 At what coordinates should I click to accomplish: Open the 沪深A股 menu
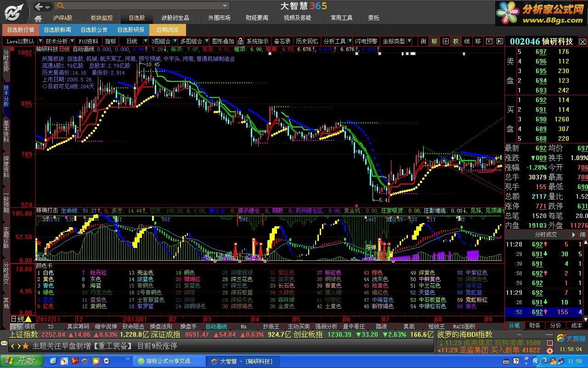[62, 17]
